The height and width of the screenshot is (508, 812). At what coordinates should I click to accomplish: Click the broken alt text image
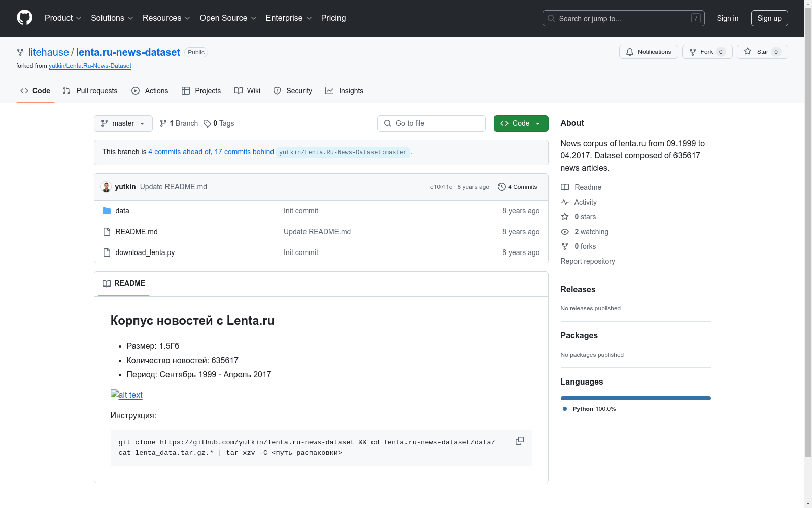pos(126,395)
